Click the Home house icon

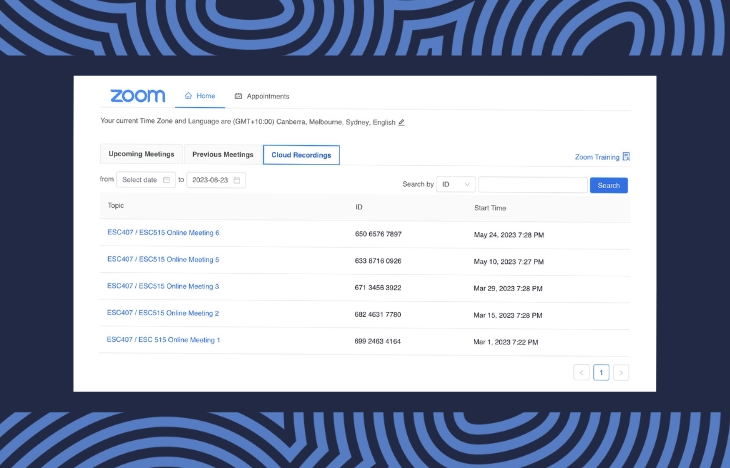188,95
